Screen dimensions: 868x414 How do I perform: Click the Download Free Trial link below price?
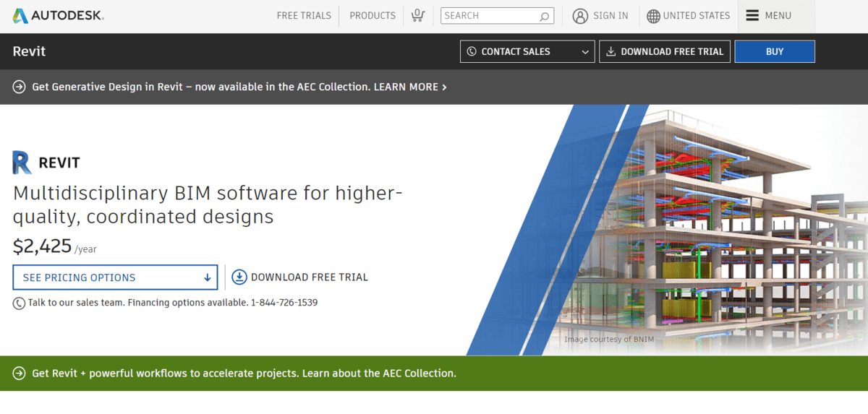coord(310,277)
